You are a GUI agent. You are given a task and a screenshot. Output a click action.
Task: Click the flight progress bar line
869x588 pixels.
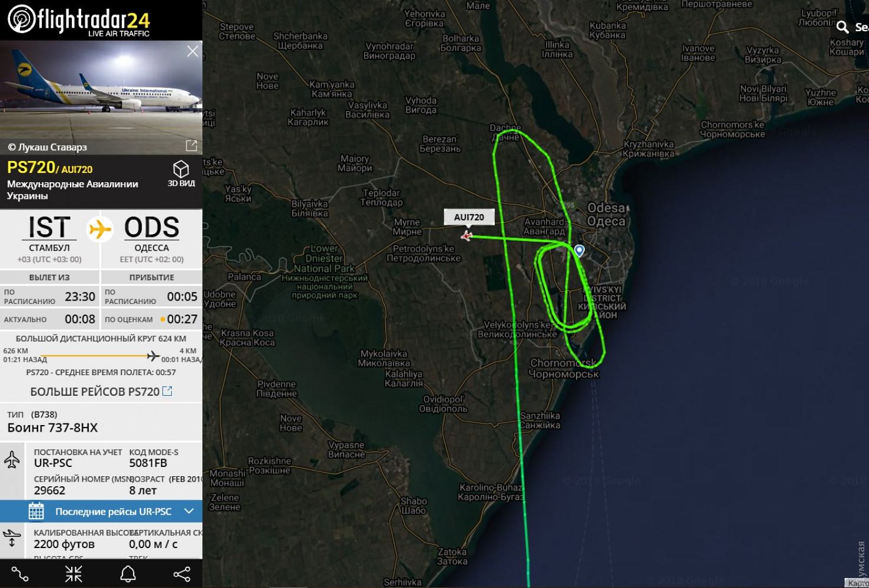(100, 356)
